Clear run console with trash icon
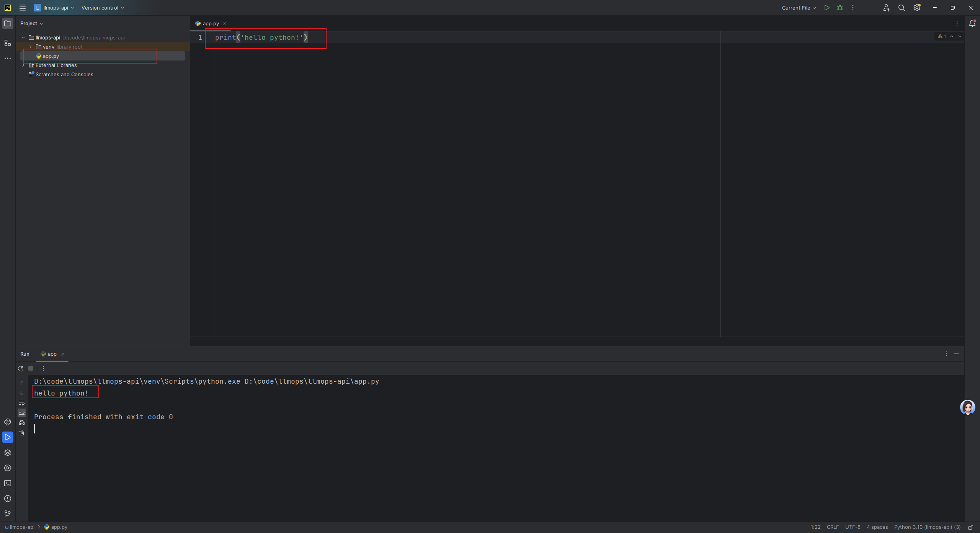Image resolution: width=980 pixels, height=533 pixels. [x=22, y=433]
